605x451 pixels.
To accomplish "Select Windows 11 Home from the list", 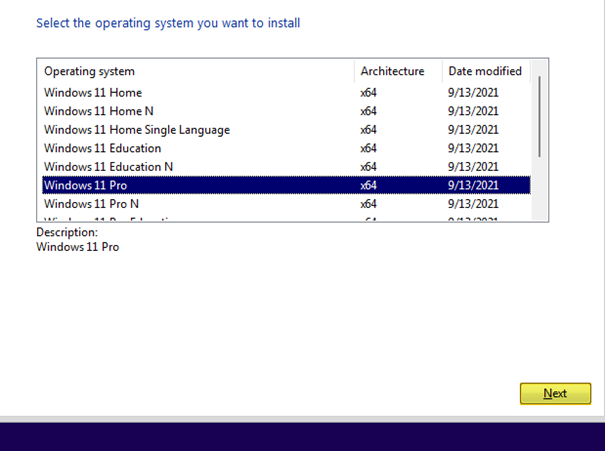I will tap(286, 93).
